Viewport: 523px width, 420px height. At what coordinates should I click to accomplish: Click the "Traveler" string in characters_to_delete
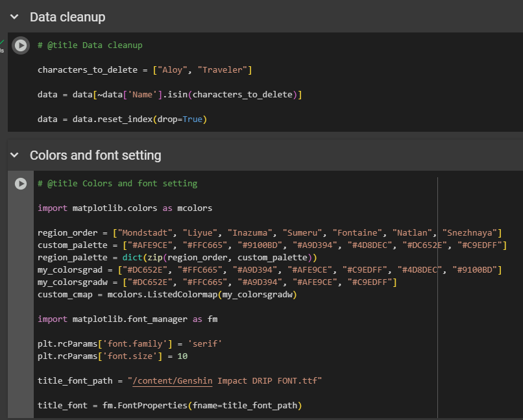click(227, 70)
